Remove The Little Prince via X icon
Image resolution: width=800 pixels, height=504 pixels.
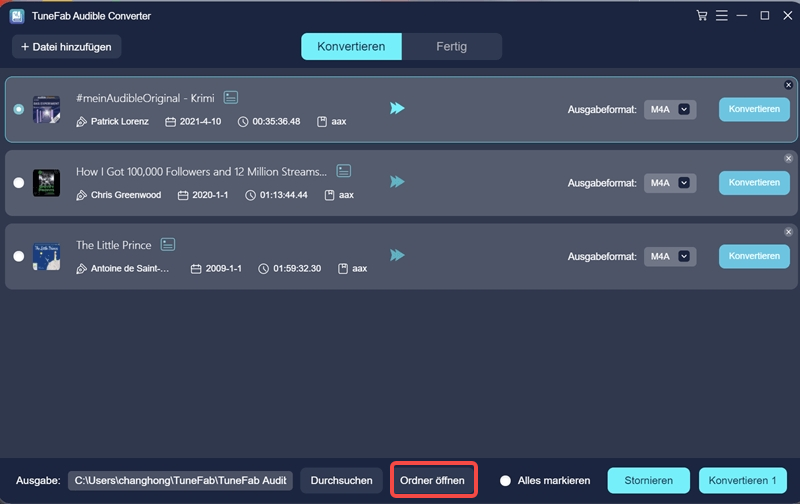click(x=788, y=232)
